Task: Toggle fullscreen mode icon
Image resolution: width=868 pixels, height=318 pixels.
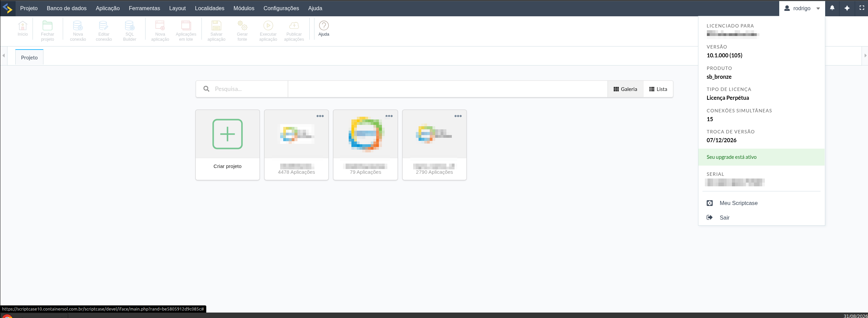Action: 862,8
